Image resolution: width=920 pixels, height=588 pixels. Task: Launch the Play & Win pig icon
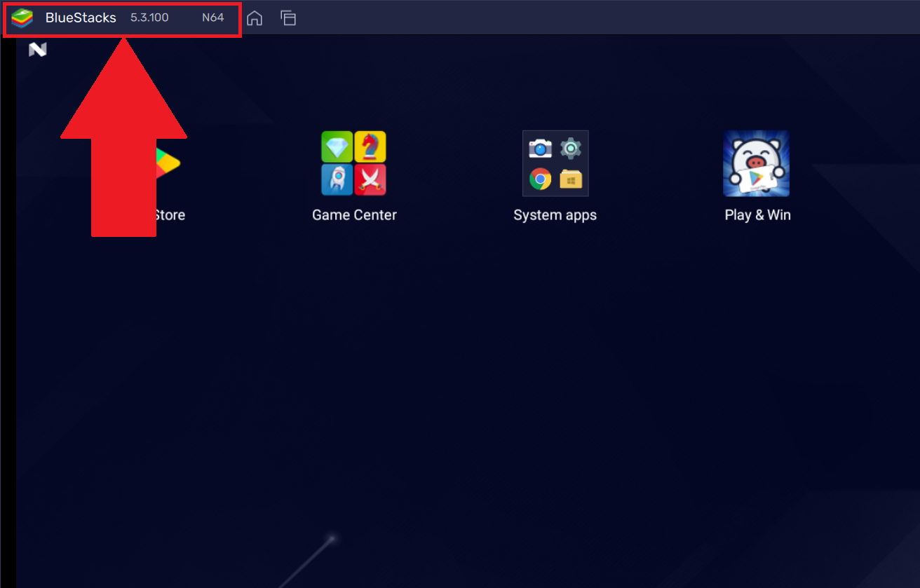(x=756, y=163)
